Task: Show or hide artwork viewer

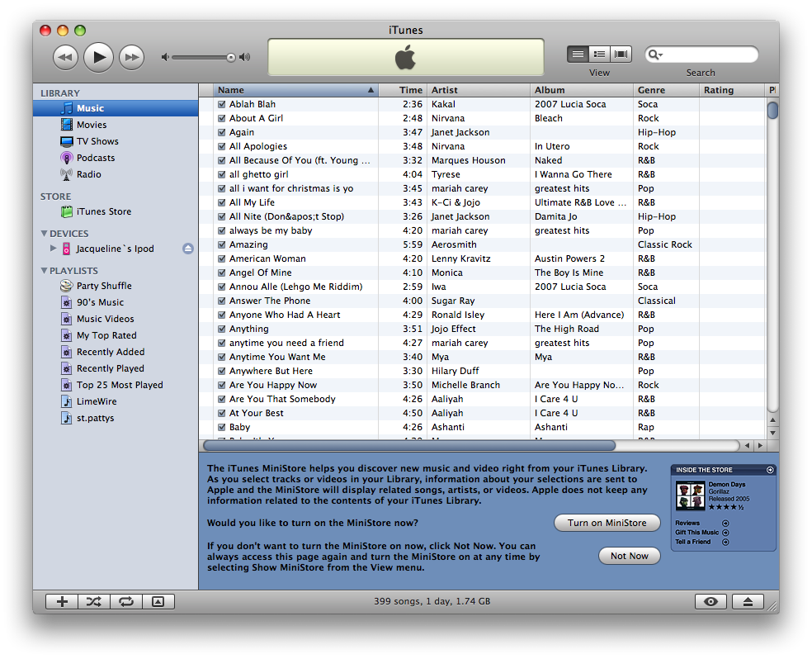Action: click(x=158, y=601)
